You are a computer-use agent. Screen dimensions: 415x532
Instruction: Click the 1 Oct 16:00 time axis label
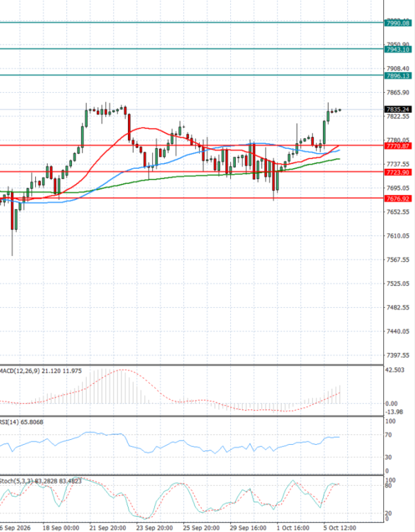293,528
